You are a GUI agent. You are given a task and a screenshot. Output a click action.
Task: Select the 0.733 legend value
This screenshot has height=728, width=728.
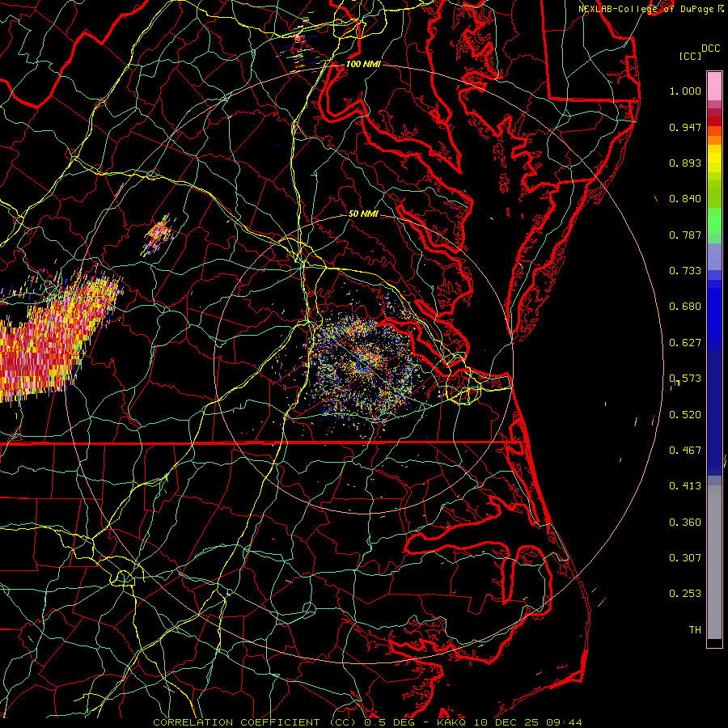coord(685,271)
